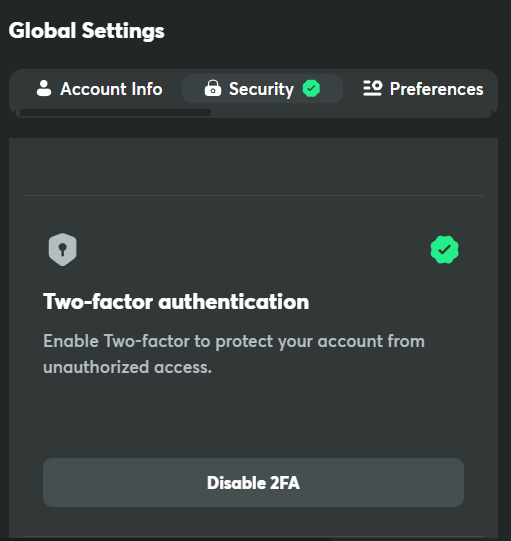Click the Enable Two-factor description text

[x=234, y=354]
